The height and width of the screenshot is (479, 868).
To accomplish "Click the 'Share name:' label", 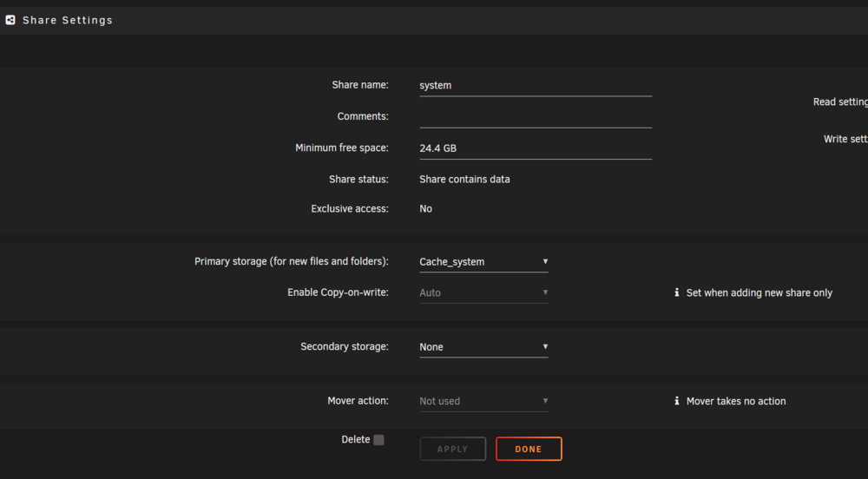I will point(360,85).
